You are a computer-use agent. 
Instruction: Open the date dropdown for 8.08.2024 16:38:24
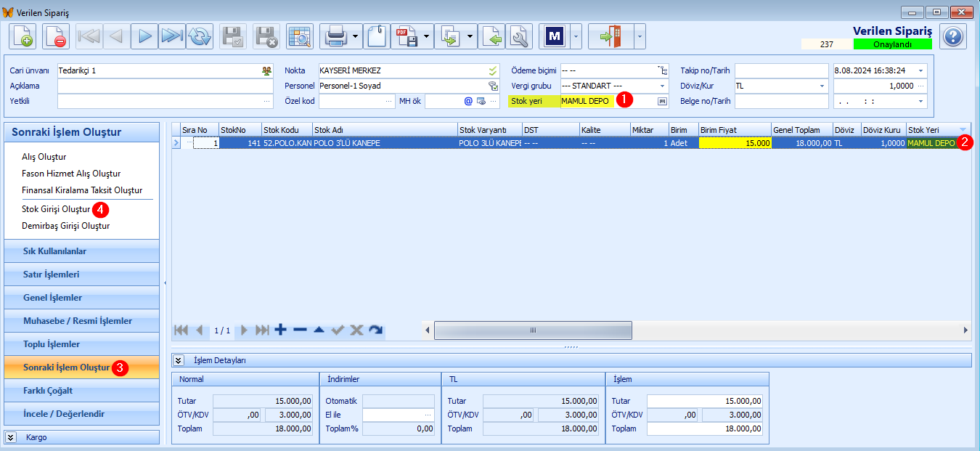(921, 70)
